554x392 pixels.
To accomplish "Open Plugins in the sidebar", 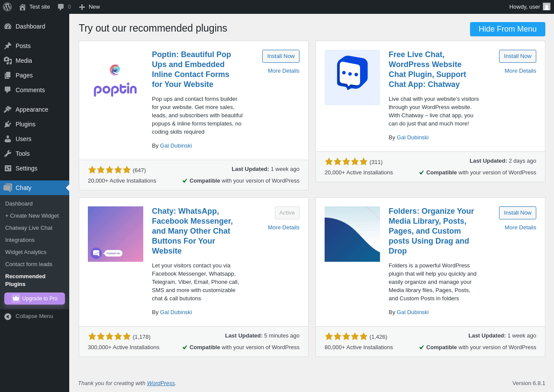I will (x=26, y=124).
